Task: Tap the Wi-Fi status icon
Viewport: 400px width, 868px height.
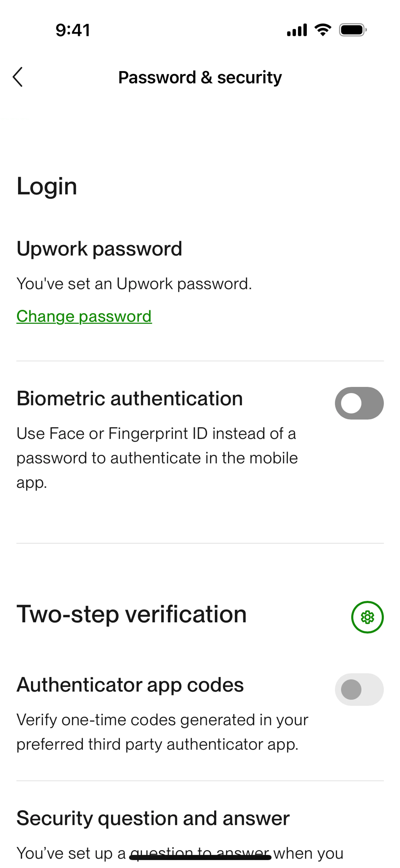Action: pos(322,30)
